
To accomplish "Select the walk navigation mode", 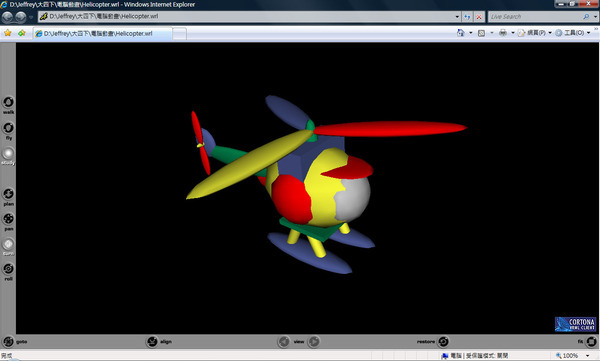I will (8, 102).
